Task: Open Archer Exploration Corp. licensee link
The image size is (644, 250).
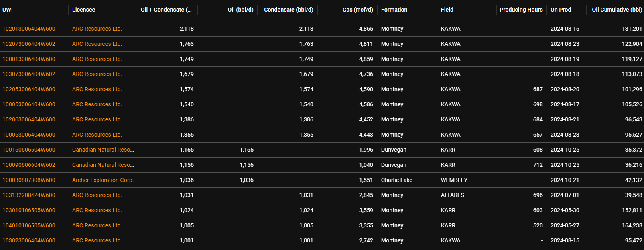Action: point(103,180)
